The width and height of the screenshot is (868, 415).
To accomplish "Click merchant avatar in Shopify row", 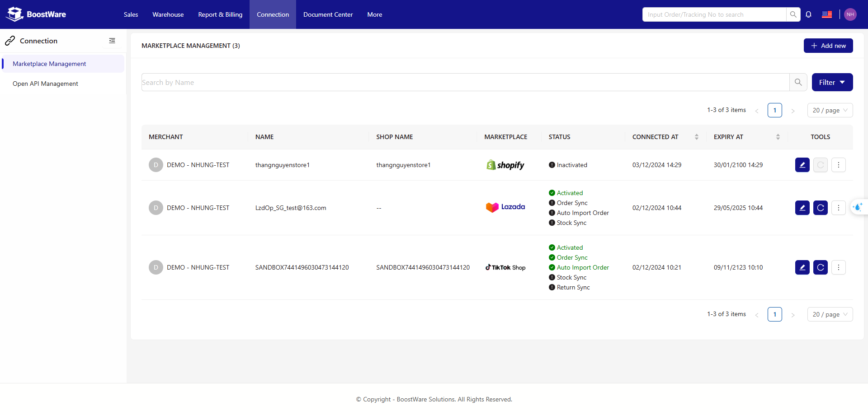I will click(156, 165).
